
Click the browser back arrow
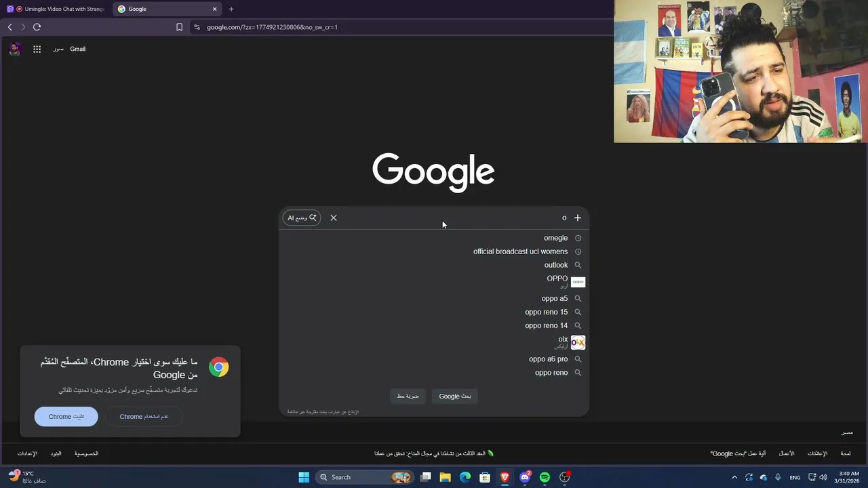click(x=9, y=27)
